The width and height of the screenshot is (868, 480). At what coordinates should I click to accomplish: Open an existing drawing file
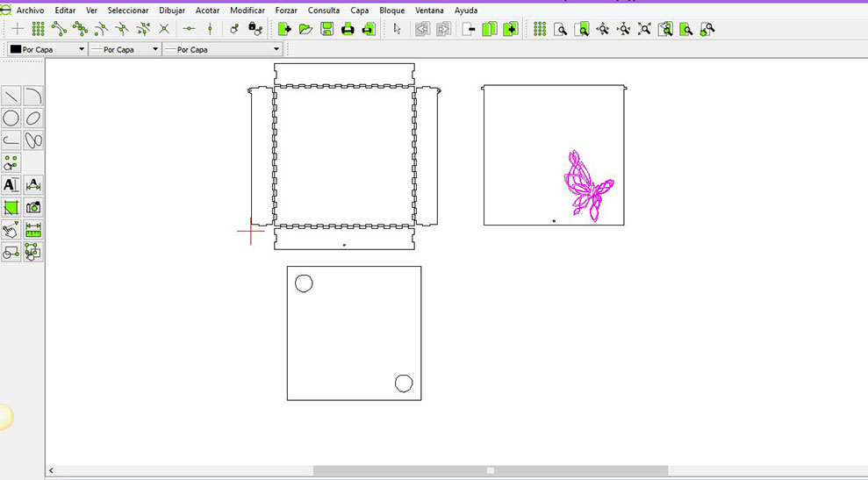coord(305,29)
